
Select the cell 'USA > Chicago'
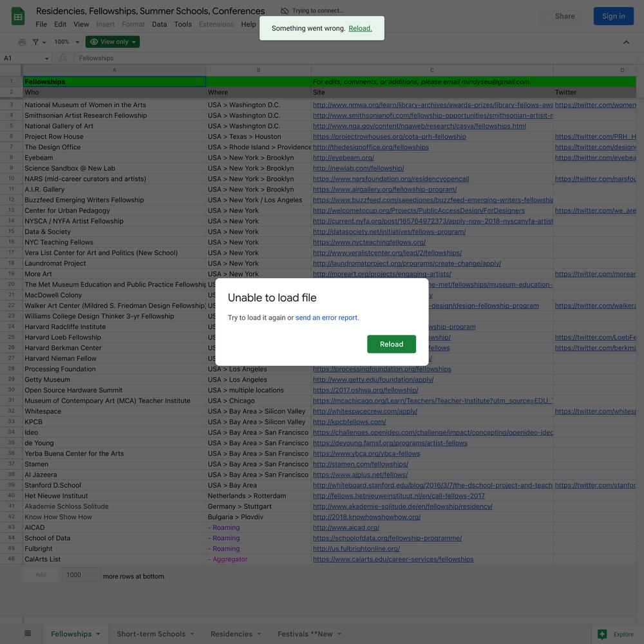coord(258,401)
